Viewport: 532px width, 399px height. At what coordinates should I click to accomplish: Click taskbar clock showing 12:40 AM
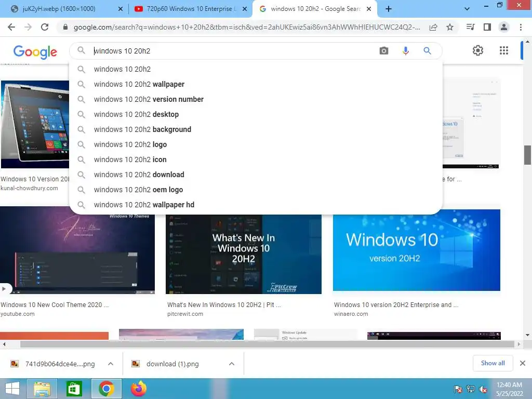[x=509, y=389]
